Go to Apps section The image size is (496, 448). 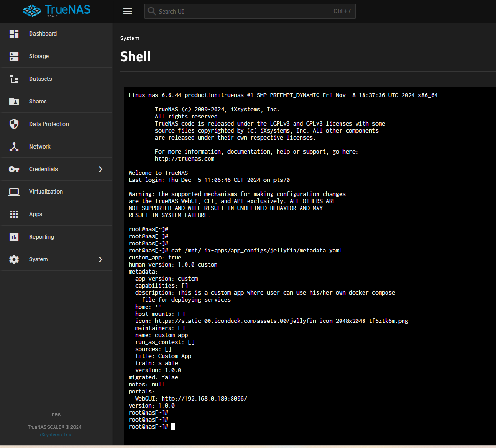(x=36, y=214)
